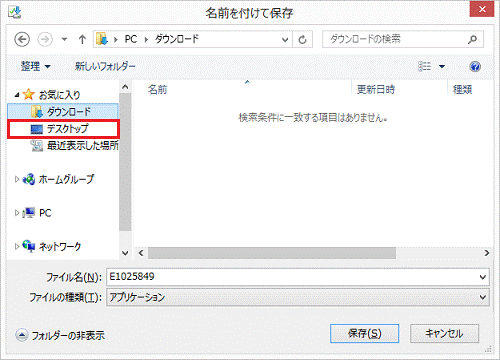
Task: Open the recent locations dropdown arrow
Action: [64, 40]
